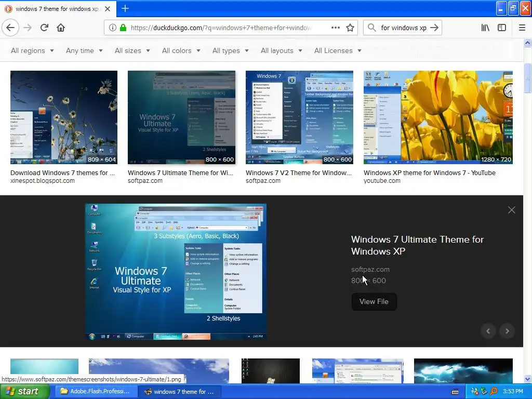Click the green secure padlock icon

click(x=123, y=28)
